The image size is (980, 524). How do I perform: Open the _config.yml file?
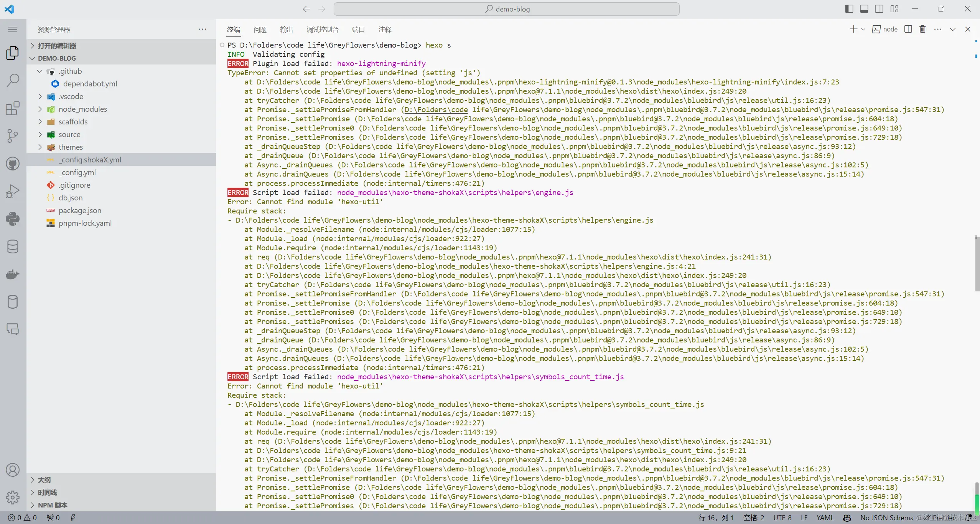[x=77, y=172]
